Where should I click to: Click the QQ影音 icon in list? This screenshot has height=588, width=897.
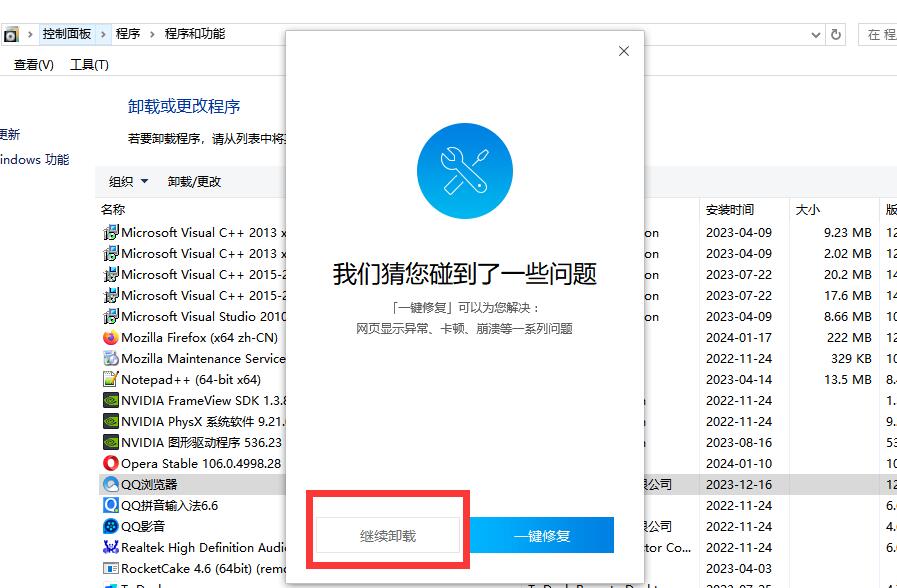pyautogui.click(x=110, y=526)
